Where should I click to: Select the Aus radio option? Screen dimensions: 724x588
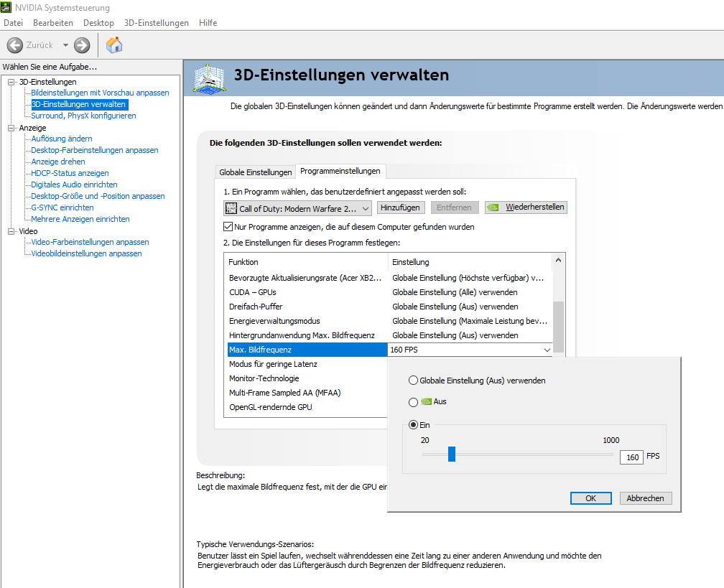click(413, 402)
